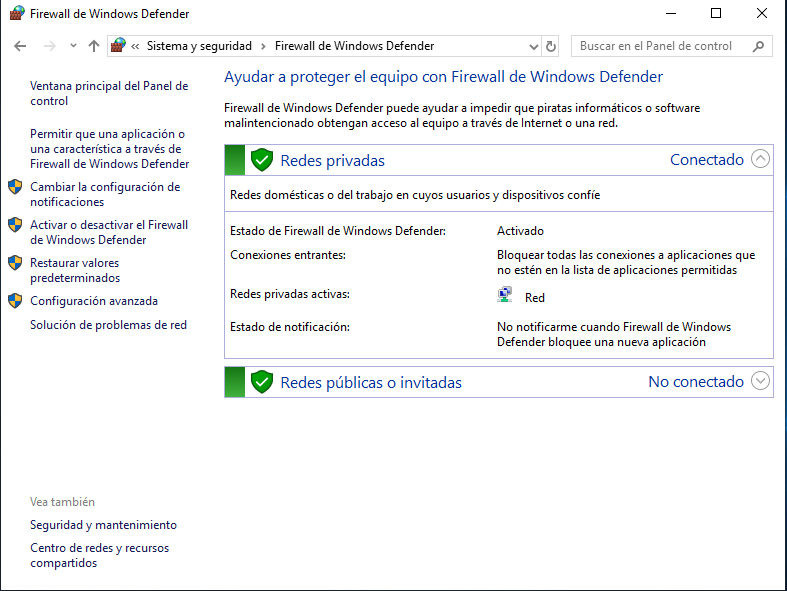Click shield icon beside Restaurar valores
The width and height of the screenshot is (787, 591).
tap(15, 263)
